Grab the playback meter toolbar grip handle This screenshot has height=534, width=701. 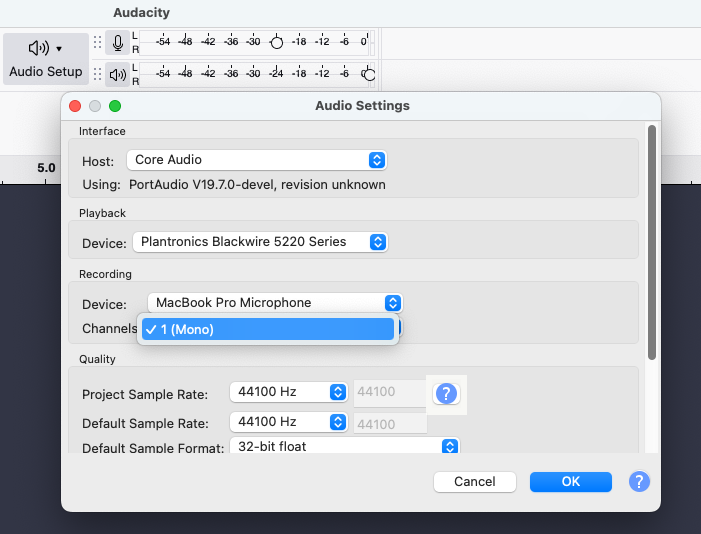click(x=97, y=74)
